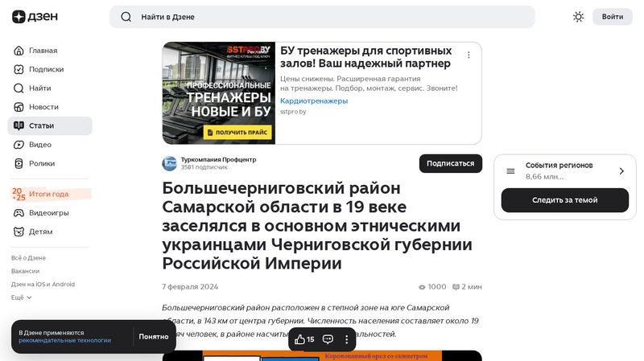The image size is (644, 361).
Task: Open the События регионов list icon
Action: [510, 171]
